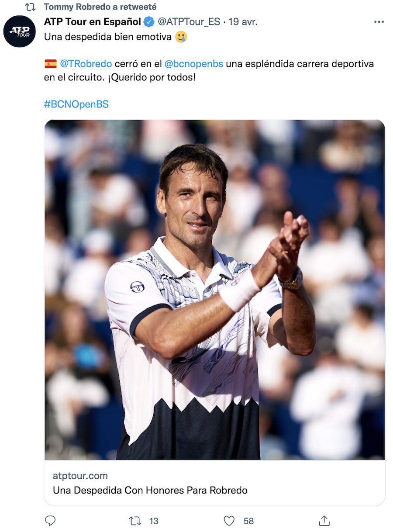The width and height of the screenshot is (393, 532).
Task: Click the retweet count of 13
Action: point(154,521)
